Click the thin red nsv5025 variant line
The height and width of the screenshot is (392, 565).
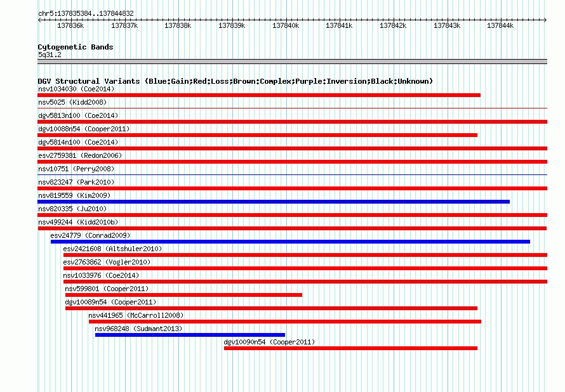(292, 108)
